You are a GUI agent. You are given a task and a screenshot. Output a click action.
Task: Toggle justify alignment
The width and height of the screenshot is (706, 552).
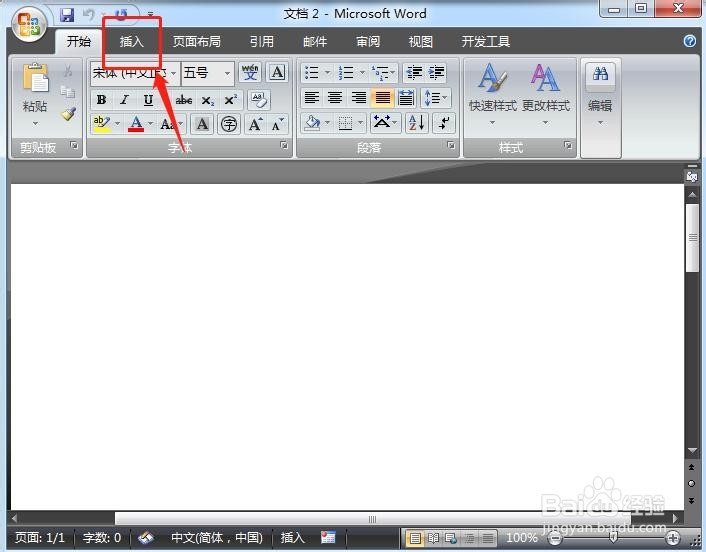coord(382,98)
